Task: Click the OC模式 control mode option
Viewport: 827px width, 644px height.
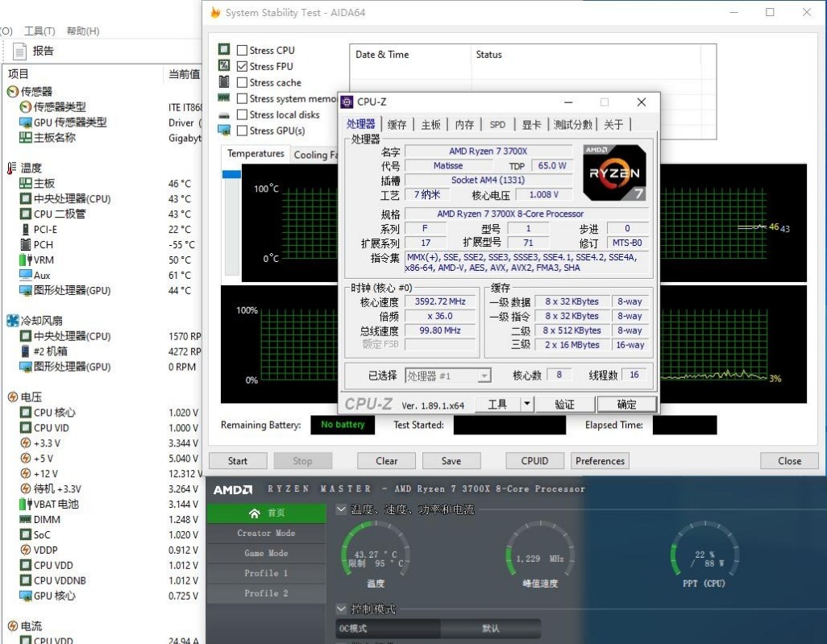Action: click(x=388, y=628)
